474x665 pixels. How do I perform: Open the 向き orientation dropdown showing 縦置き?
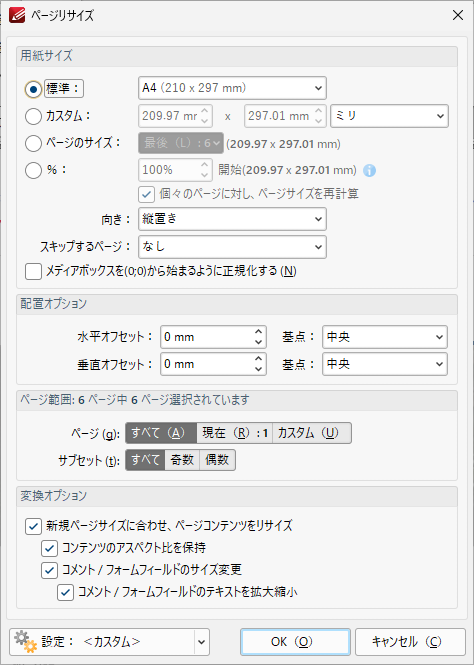click(x=232, y=219)
